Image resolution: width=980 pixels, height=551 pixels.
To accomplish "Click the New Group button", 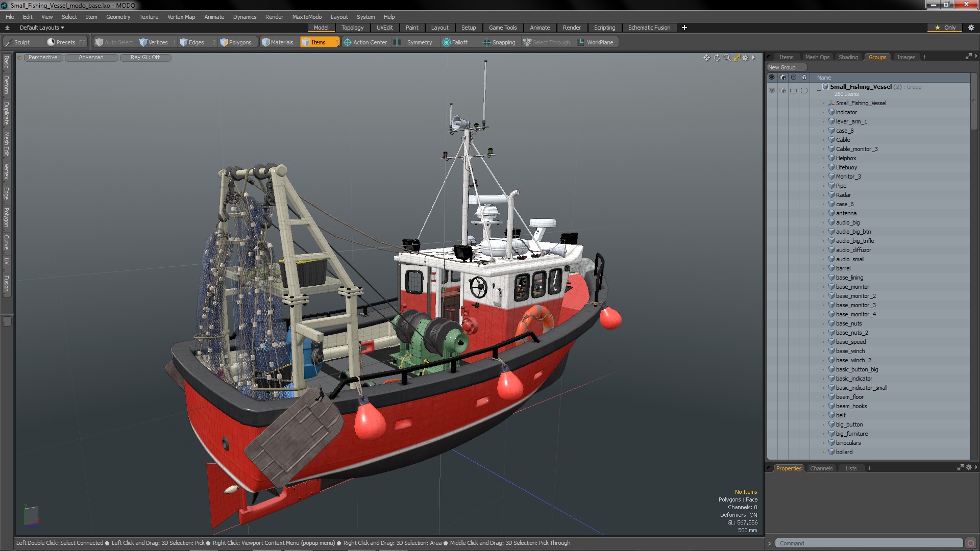I will pyautogui.click(x=786, y=67).
